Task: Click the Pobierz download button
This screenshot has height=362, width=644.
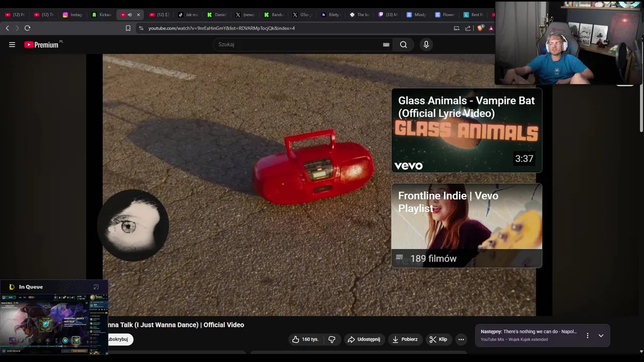Action: pyautogui.click(x=405, y=339)
